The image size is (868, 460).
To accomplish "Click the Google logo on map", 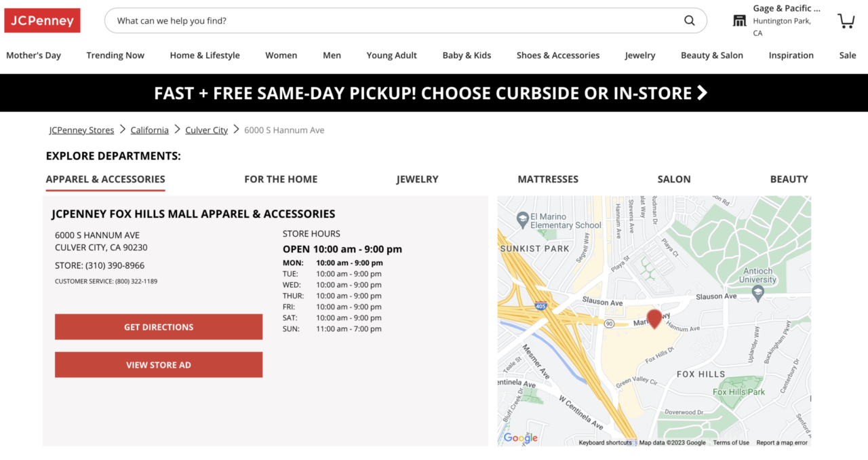I will (521, 438).
